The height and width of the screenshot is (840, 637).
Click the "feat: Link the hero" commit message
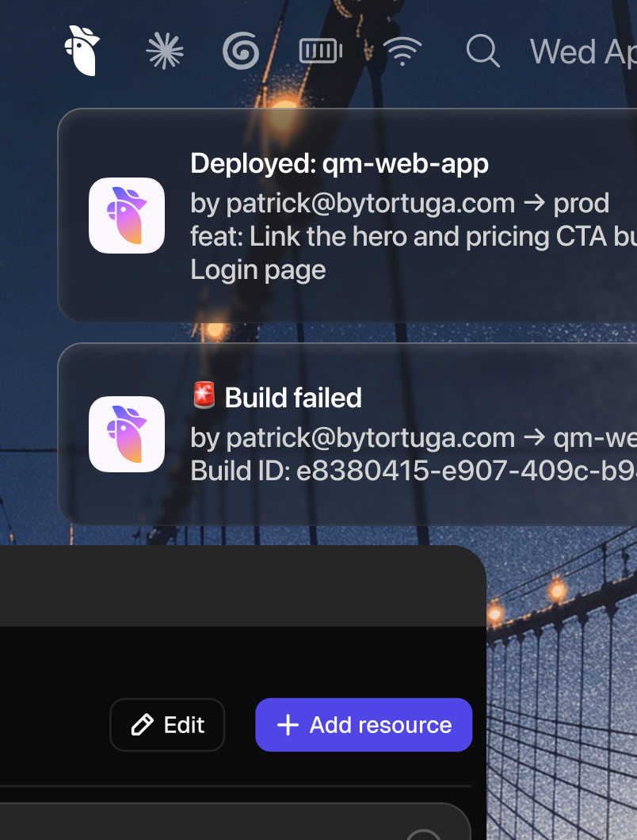coord(412,236)
